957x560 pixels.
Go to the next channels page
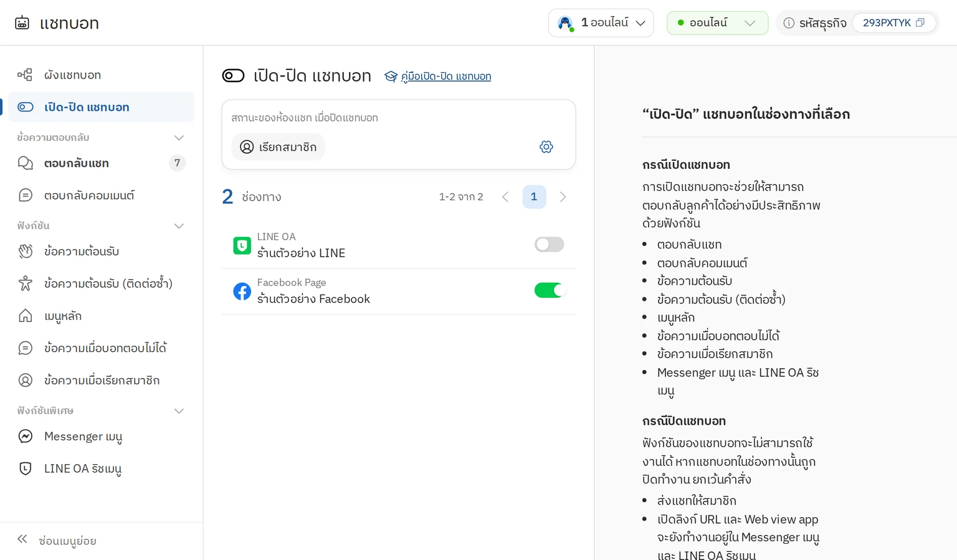[x=563, y=197]
